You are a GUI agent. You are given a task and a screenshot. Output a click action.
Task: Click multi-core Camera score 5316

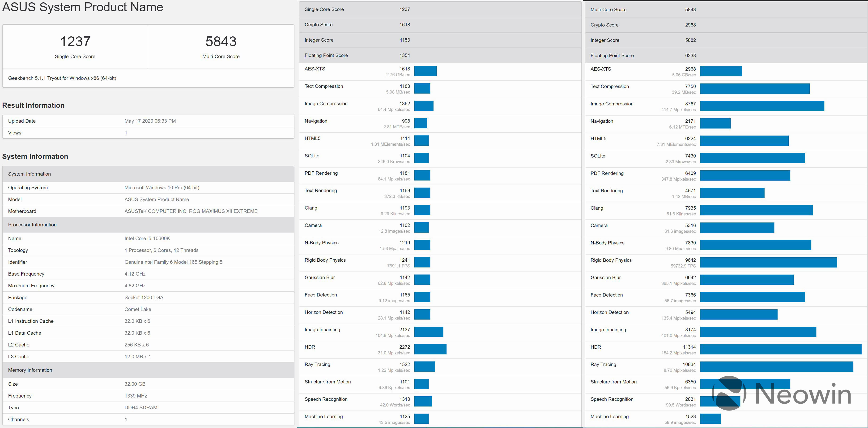coord(690,225)
